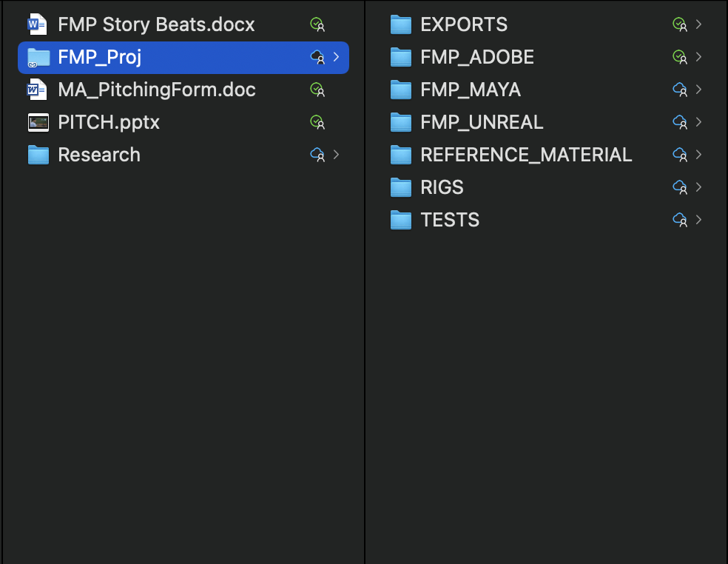Click the Word icon of FMP Story Beats.docx

click(37, 24)
